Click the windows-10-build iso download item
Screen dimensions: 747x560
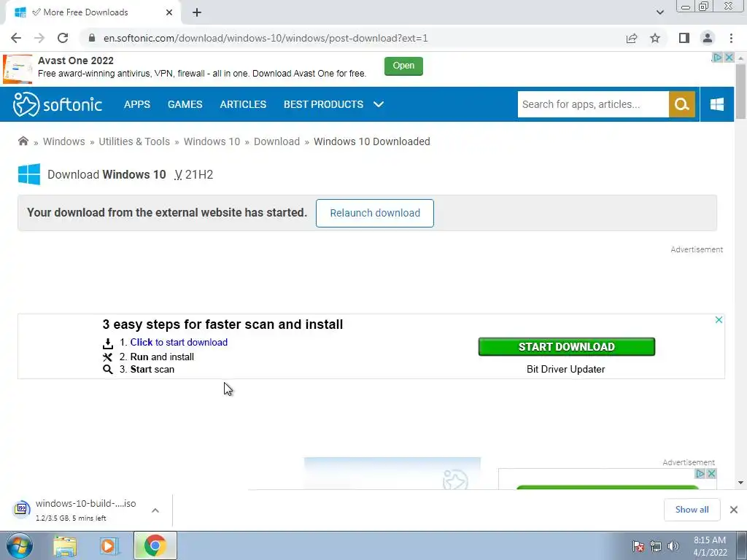86,510
